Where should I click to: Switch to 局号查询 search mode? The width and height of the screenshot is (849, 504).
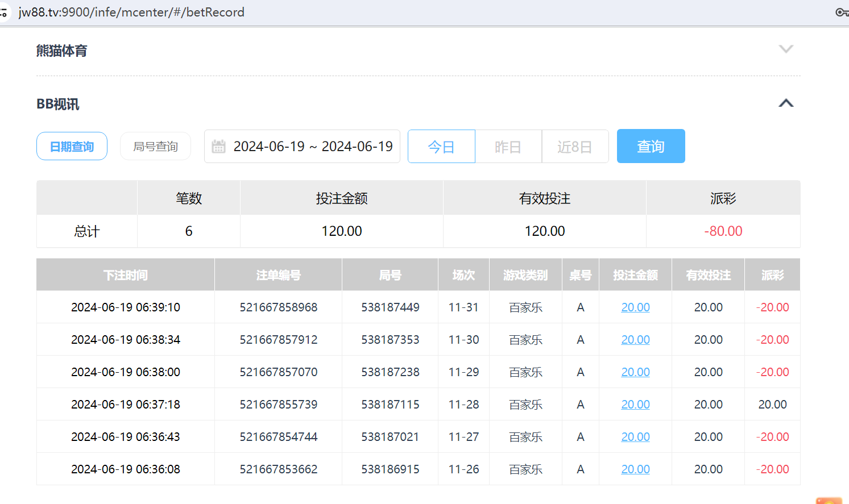click(x=155, y=146)
